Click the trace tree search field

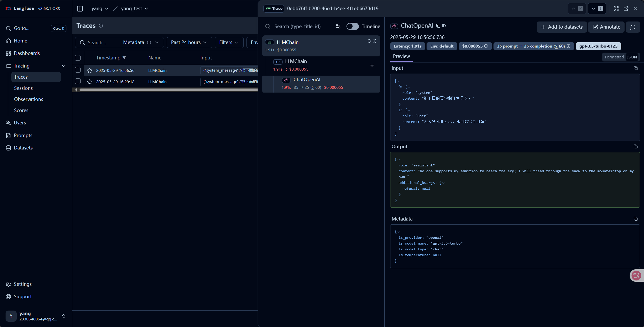click(x=298, y=26)
